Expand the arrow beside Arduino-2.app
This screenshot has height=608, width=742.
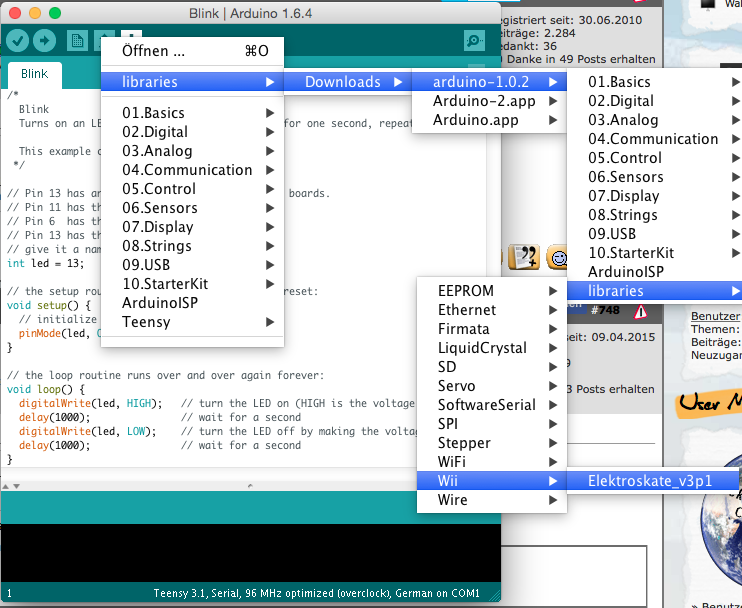(x=553, y=101)
